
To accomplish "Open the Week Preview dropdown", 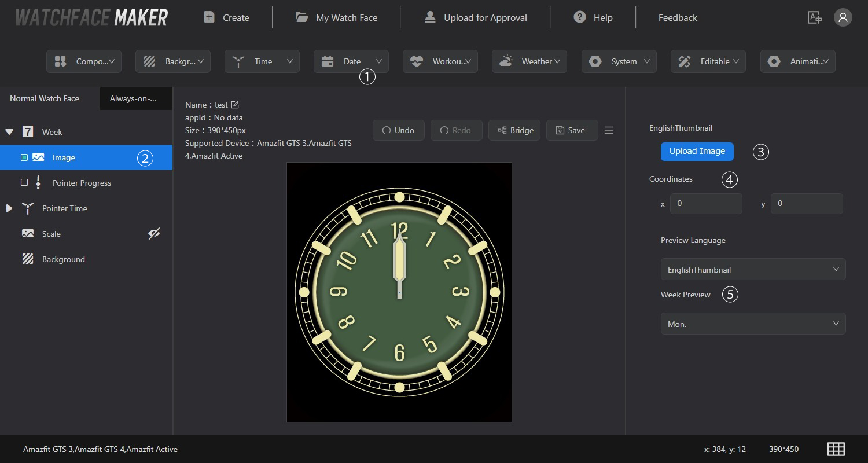I will [753, 324].
